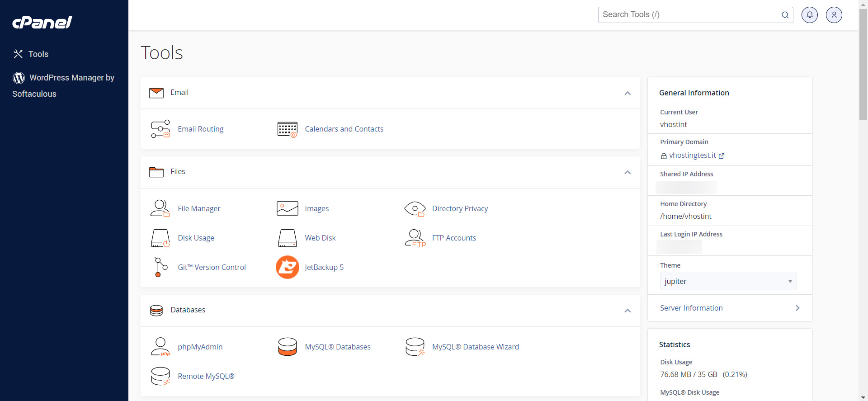Open the File Manager link
Screen dimensions: 868x401
click(199, 208)
